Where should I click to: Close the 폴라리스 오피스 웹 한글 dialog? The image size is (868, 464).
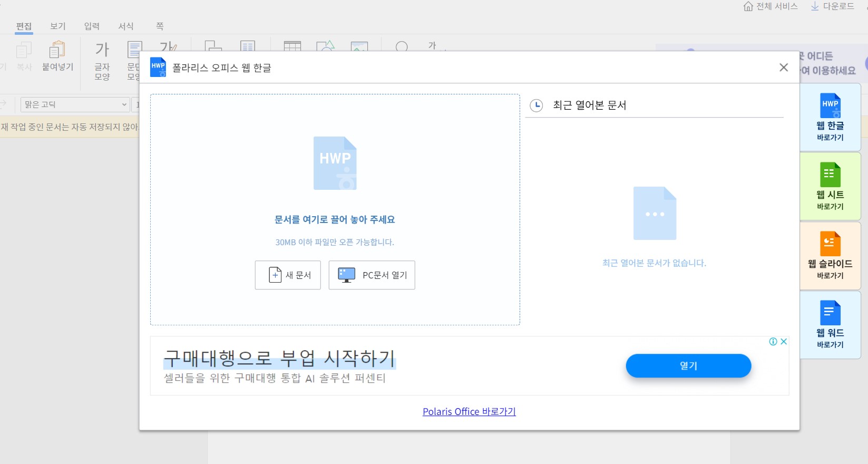(784, 67)
